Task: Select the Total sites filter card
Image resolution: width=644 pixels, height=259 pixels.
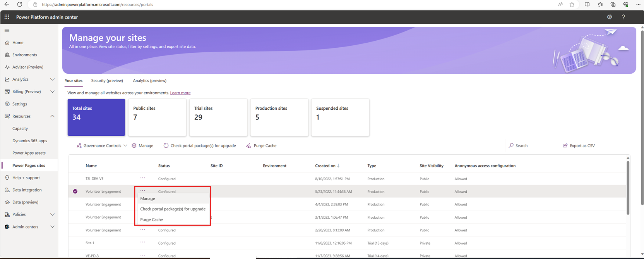Action: tap(96, 117)
